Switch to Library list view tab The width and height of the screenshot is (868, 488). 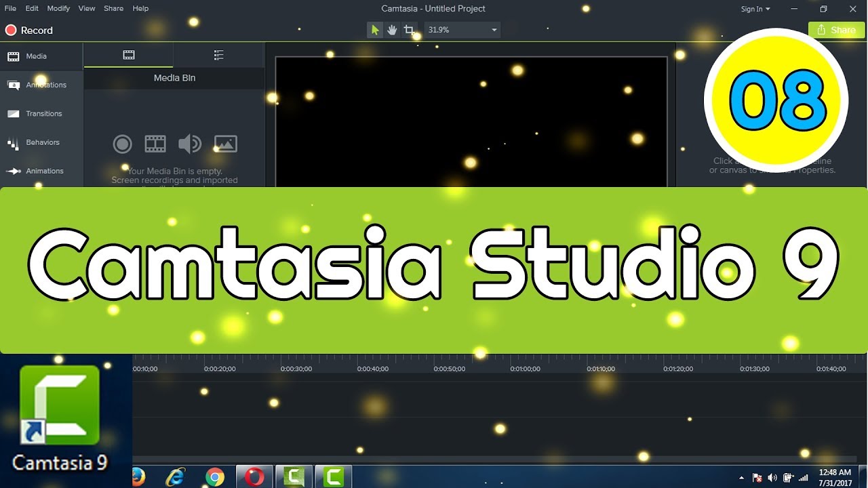(218, 55)
